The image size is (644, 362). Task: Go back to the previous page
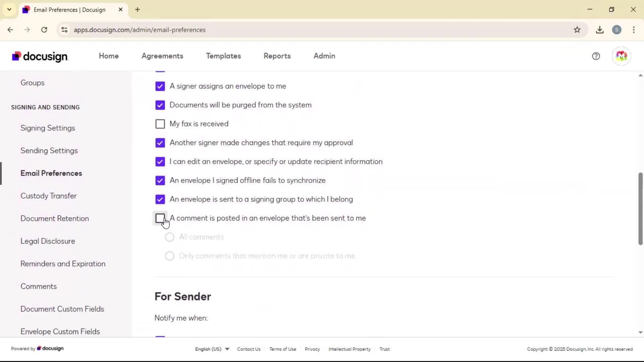pyautogui.click(x=10, y=30)
